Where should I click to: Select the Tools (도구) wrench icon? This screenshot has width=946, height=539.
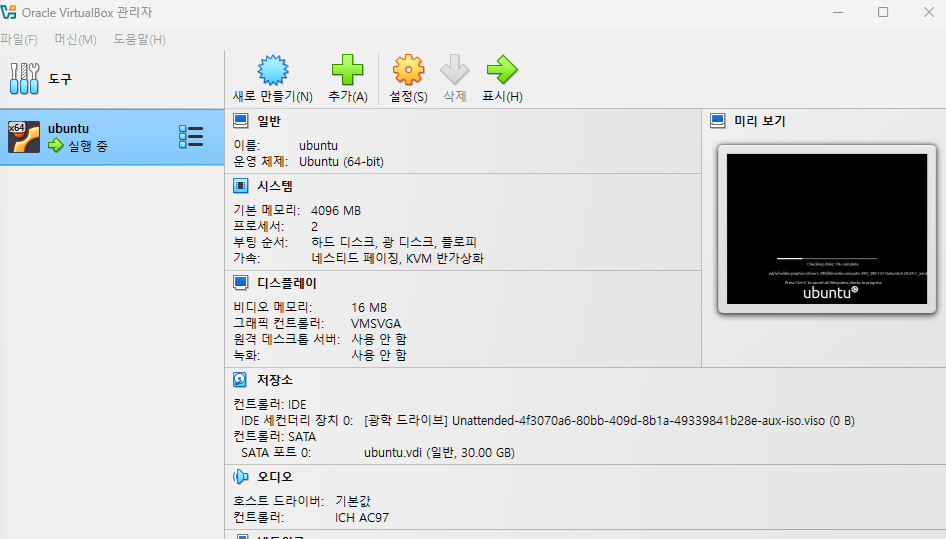tap(24, 78)
